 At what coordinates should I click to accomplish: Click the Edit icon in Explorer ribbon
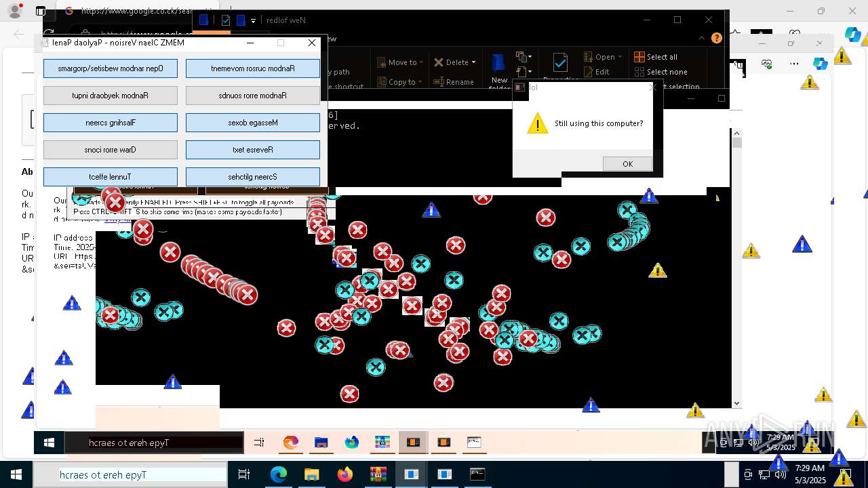coord(588,72)
